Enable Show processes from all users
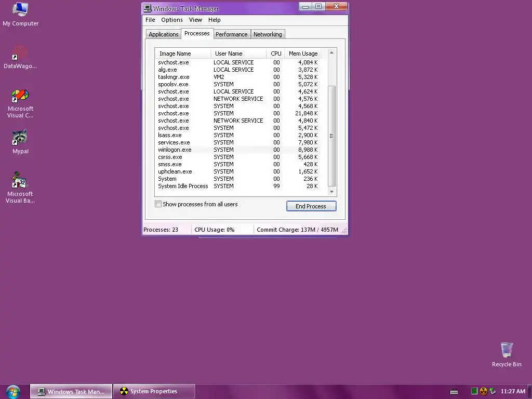Image resolution: width=532 pixels, height=399 pixels. [x=158, y=204]
